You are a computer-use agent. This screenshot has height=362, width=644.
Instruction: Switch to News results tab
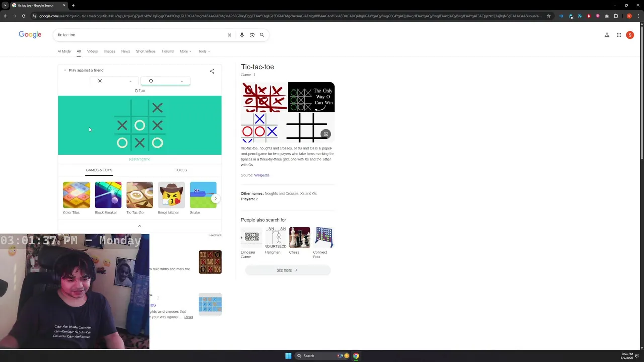125,51
